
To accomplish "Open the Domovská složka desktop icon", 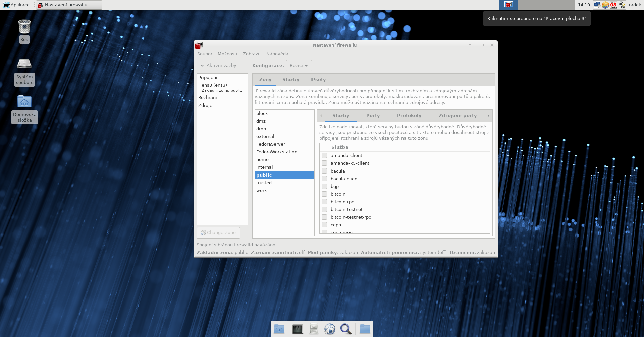I will (24, 102).
